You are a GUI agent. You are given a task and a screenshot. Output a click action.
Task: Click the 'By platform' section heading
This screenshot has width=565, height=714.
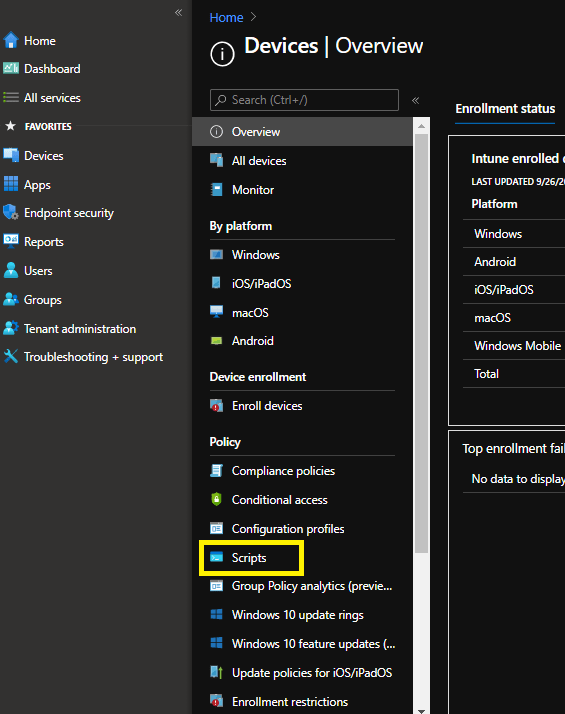click(240, 226)
